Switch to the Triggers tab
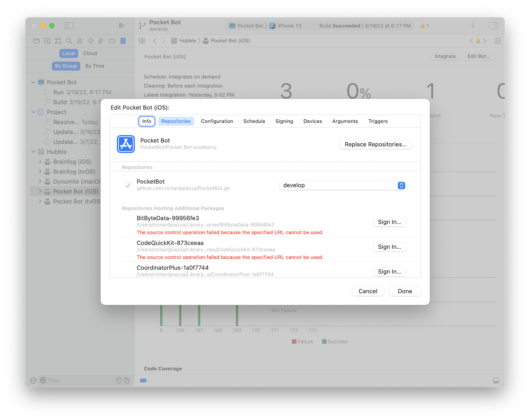The width and height of the screenshot is (530, 420). point(378,121)
